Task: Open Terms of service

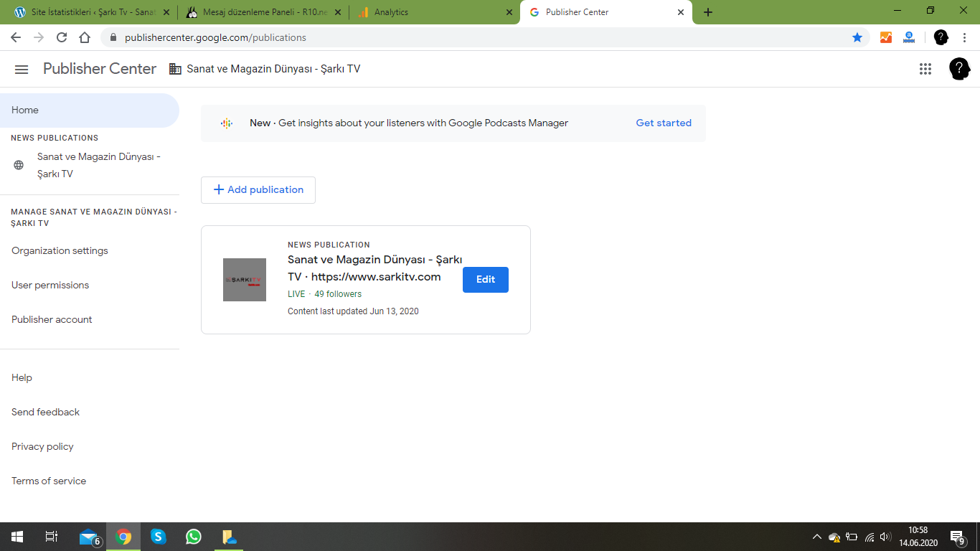Action: pyautogui.click(x=49, y=481)
